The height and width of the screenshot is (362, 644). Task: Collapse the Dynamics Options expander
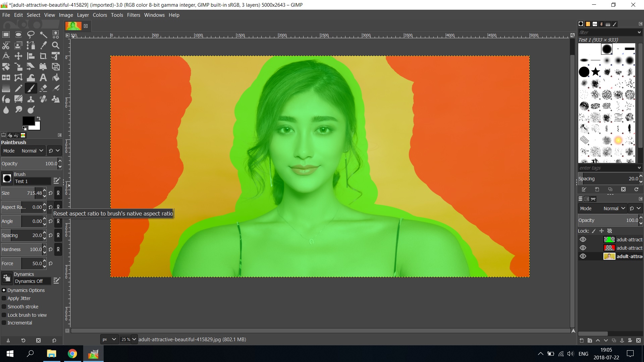coord(4,290)
